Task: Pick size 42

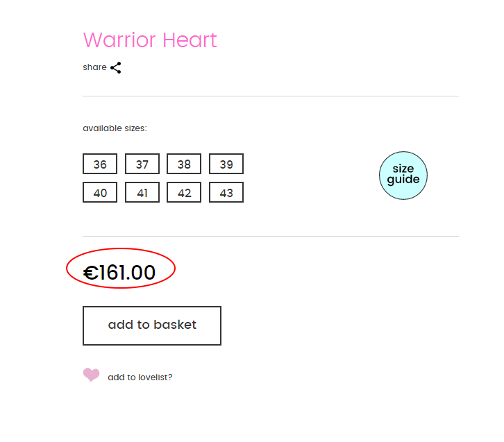Action: point(184,192)
